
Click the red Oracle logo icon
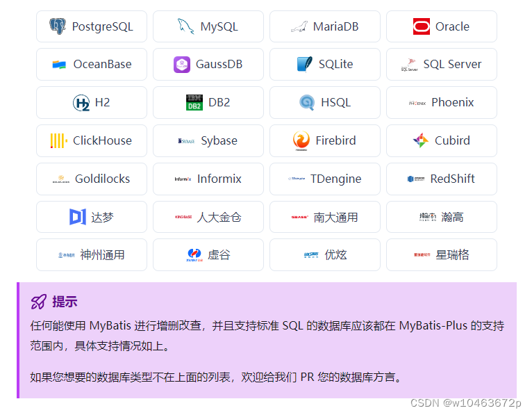(x=422, y=26)
